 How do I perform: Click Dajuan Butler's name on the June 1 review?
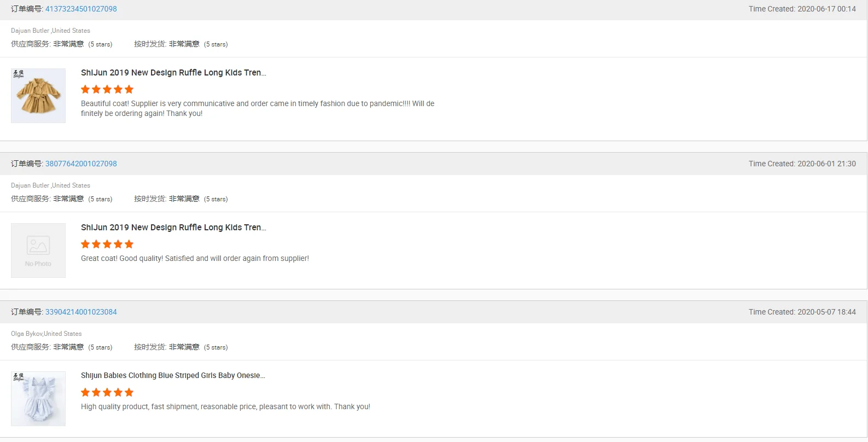pyautogui.click(x=30, y=185)
